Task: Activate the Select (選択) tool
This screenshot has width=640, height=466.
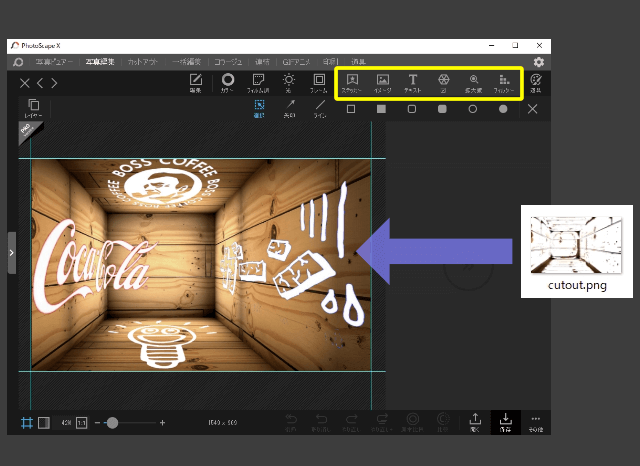Action: click(x=259, y=109)
